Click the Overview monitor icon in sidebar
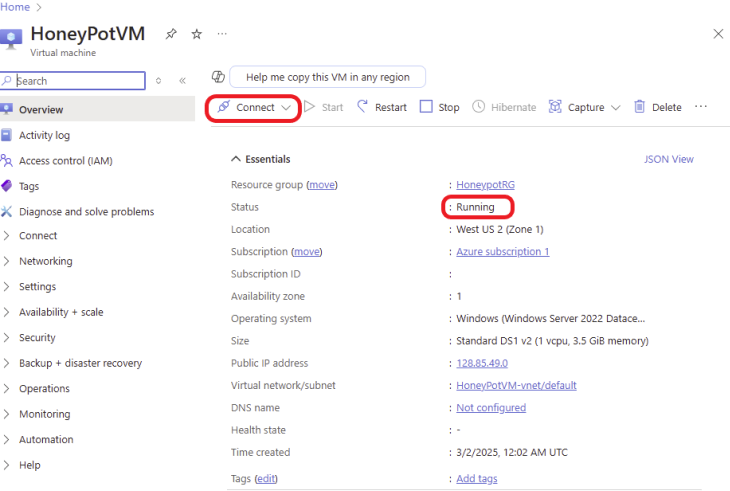The width and height of the screenshot is (730, 491). point(6,109)
